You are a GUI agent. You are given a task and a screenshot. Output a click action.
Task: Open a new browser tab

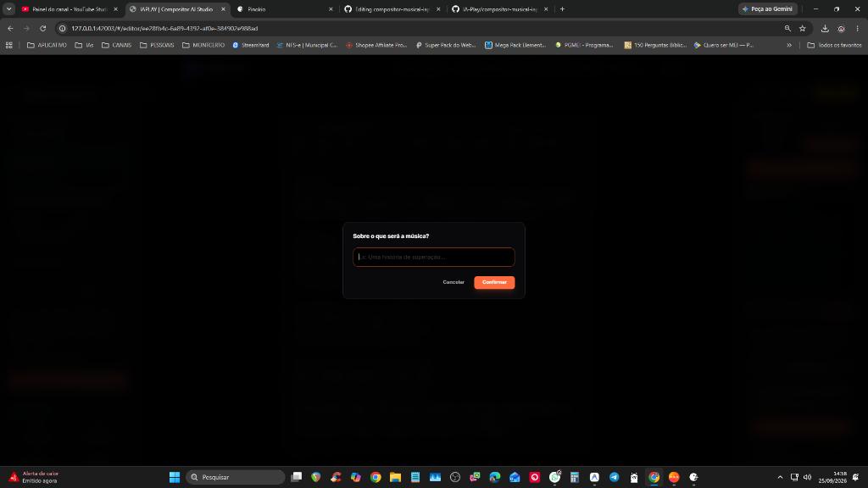[562, 8]
